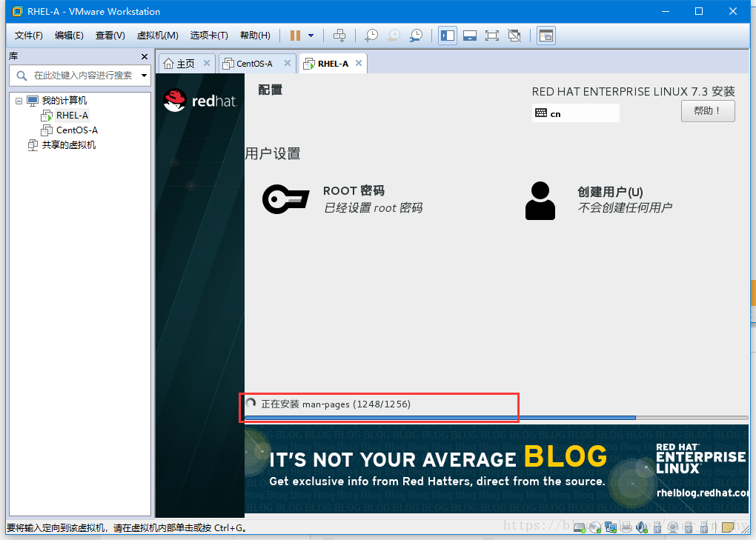Click the network adapter status icon
The width and height of the screenshot is (756, 540).
(x=611, y=527)
